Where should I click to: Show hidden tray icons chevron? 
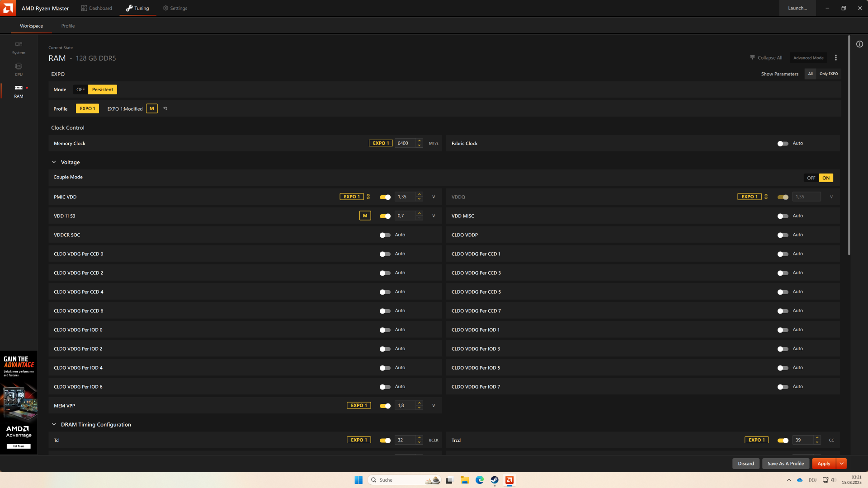coord(789,480)
